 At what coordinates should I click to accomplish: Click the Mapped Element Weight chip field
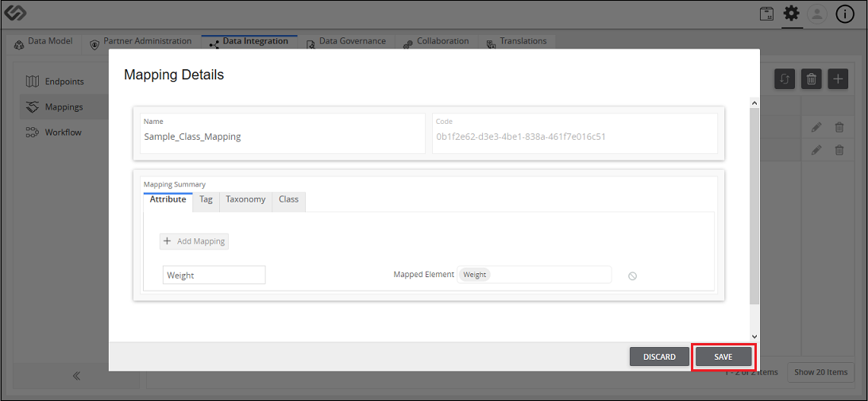[534, 275]
